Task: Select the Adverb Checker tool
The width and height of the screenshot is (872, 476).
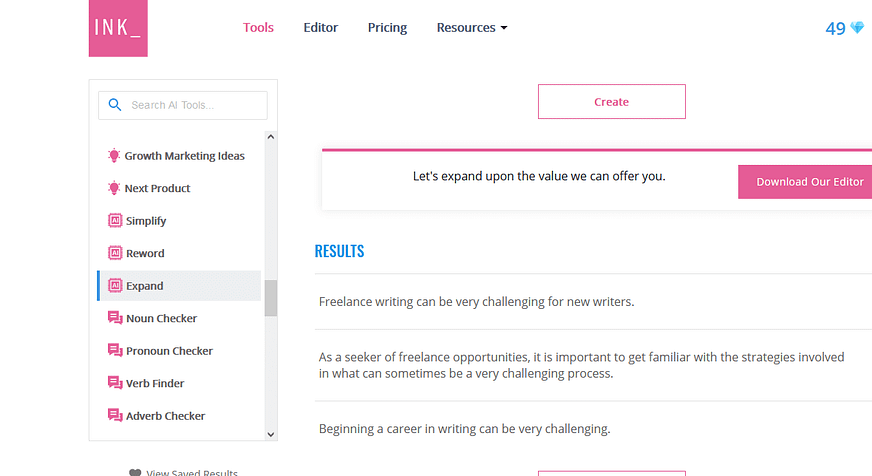Action: [x=165, y=416]
